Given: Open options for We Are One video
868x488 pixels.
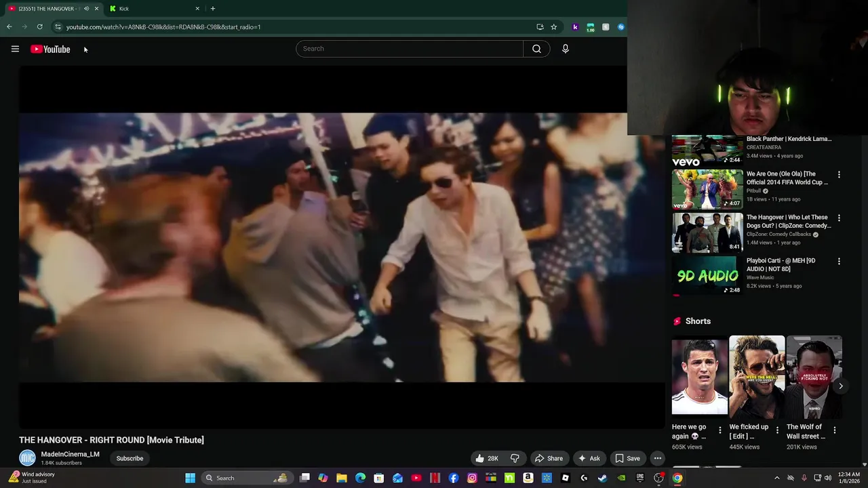Looking at the screenshot, I should pos(839,175).
